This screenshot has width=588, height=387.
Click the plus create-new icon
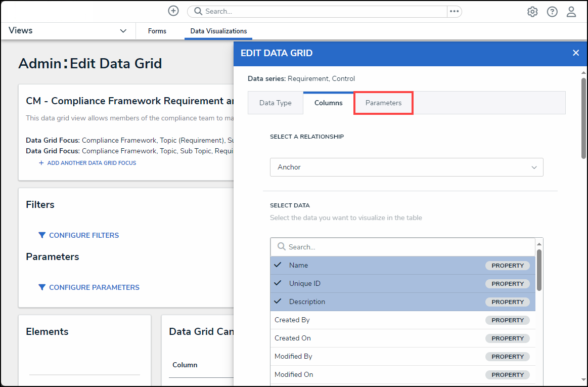tap(173, 11)
